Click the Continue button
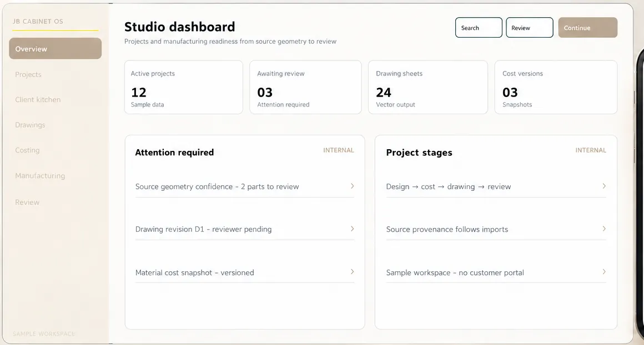Screen dimensions: 644x345 click(x=588, y=28)
